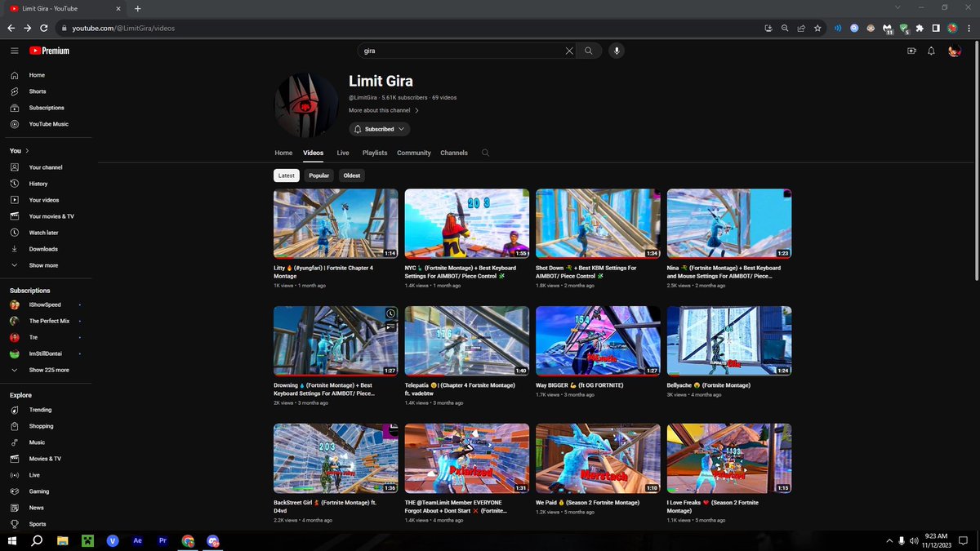Play the Shot Down video thumbnail
This screenshot has height=551, width=980.
(598, 224)
